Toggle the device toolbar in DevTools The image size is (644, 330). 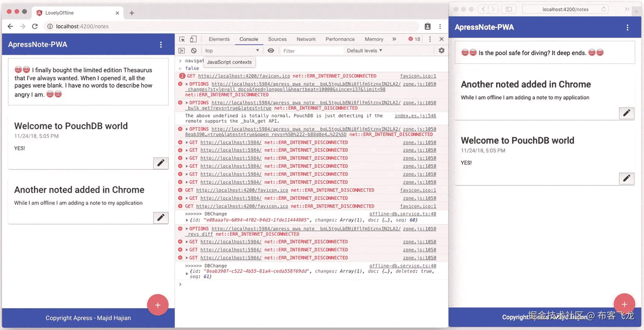click(193, 39)
